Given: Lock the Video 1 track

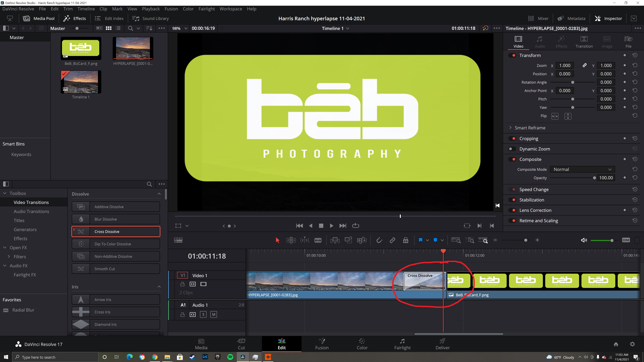Looking at the screenshot, I should point(182,284).
